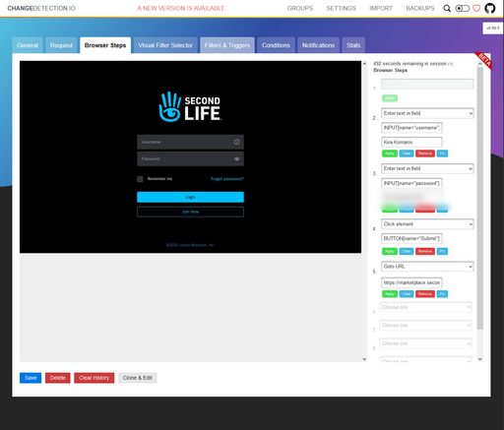Click the heart sponsor icon
This screenshot has width=504, height=430.
(476, 8)
